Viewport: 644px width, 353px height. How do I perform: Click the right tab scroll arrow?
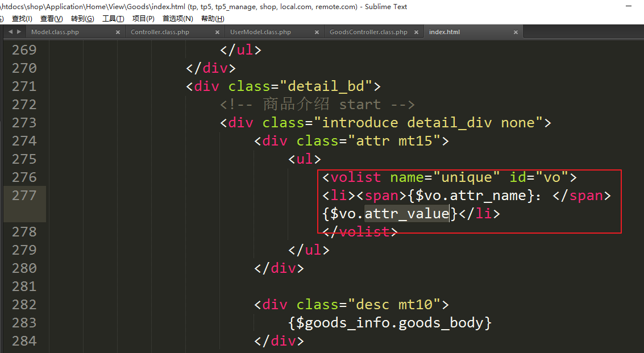(19, 32)
